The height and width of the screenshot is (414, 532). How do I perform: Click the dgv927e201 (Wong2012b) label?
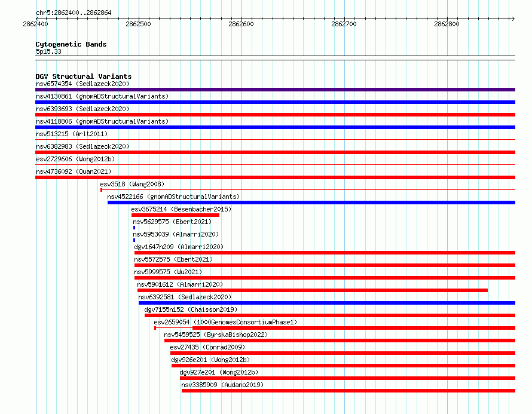click(219, 372)
